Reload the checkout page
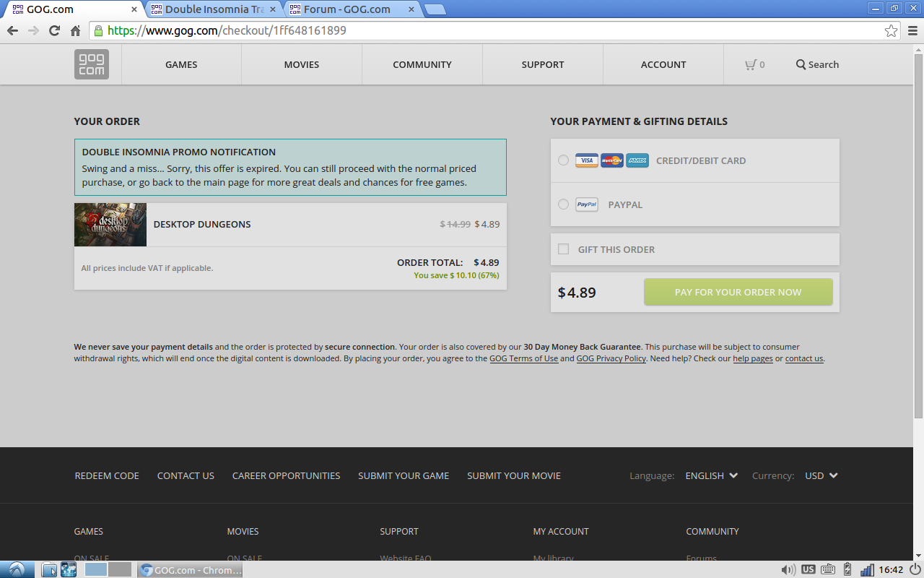924x578 pixels. tap(54, 30)
